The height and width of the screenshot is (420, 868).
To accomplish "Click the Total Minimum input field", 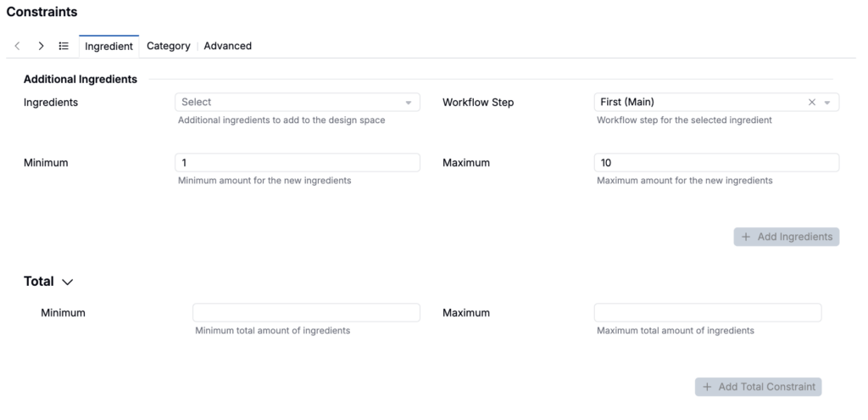I will (x=306, y=312).
